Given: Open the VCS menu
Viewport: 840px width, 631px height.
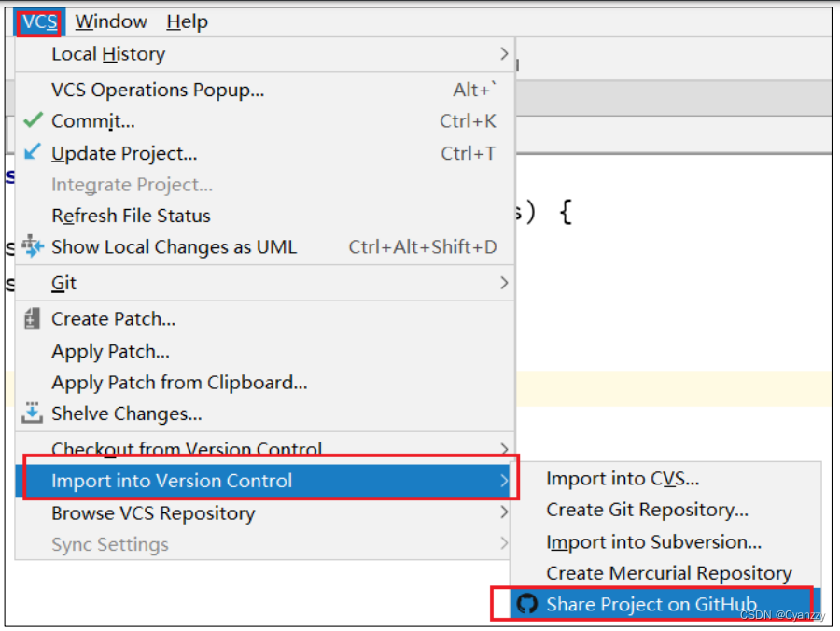Looking at the screenshot, I should pyautogui.click(x=39, y=22).
